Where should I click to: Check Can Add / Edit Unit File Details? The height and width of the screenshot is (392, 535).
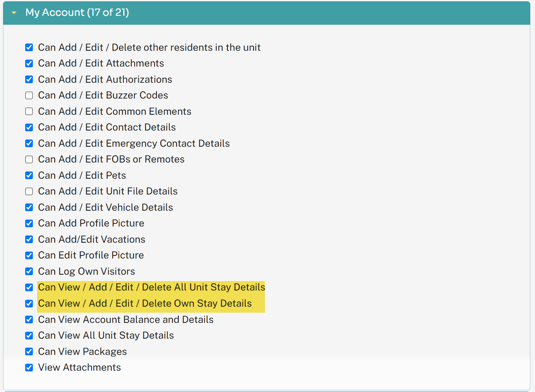(29, 192)
